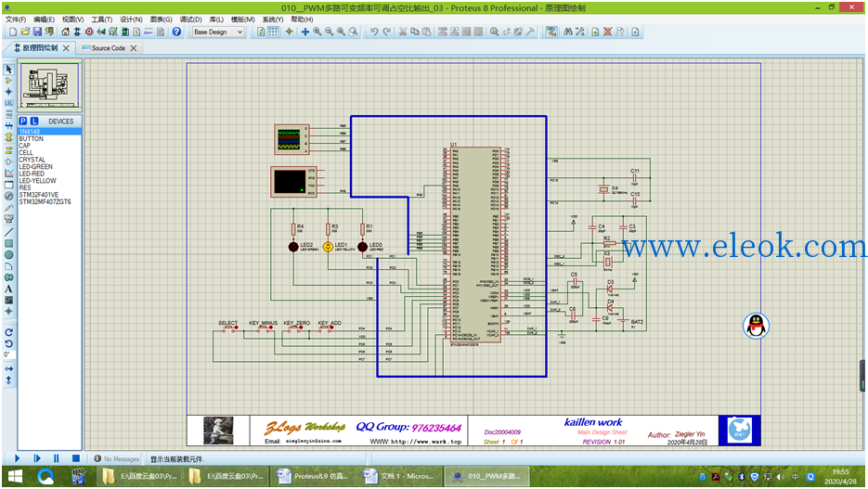Click the schematic overview thumbnail
The height and width of the screenshot is (489, 868).
pyautogui.click(x=50, y=85)
